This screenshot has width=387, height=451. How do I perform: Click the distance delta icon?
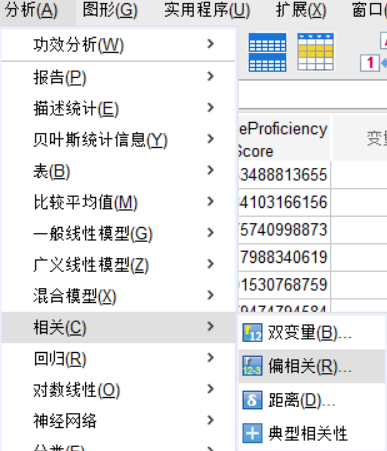pos(252,400)
